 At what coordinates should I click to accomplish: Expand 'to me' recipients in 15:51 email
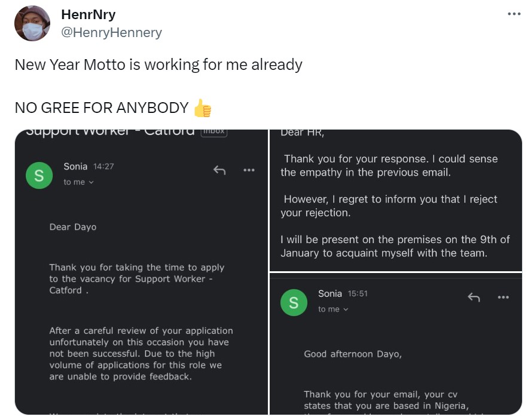point(333,309)
